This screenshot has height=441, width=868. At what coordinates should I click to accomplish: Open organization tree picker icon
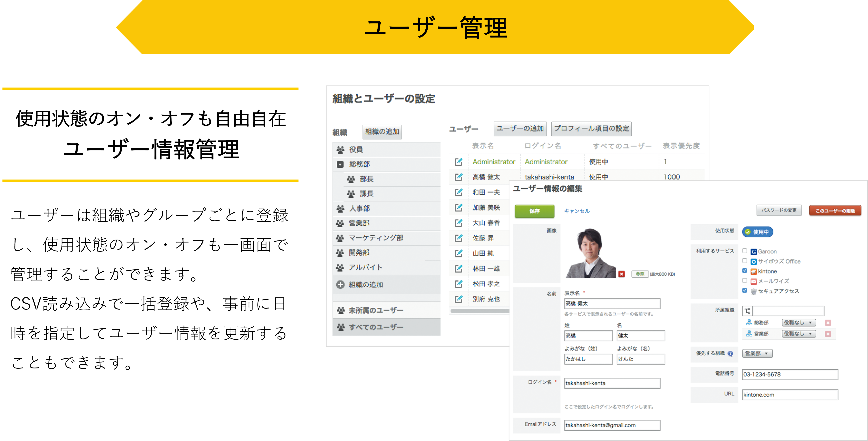tap(747, 311)
